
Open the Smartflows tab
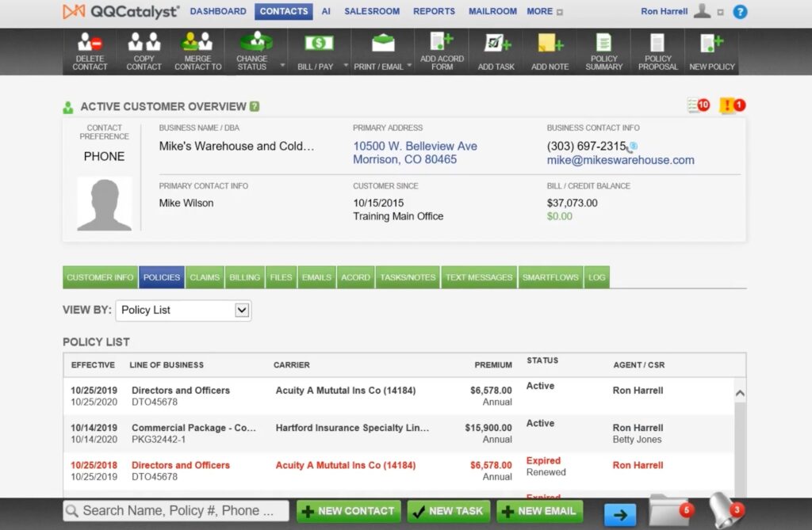coord(550,277)
